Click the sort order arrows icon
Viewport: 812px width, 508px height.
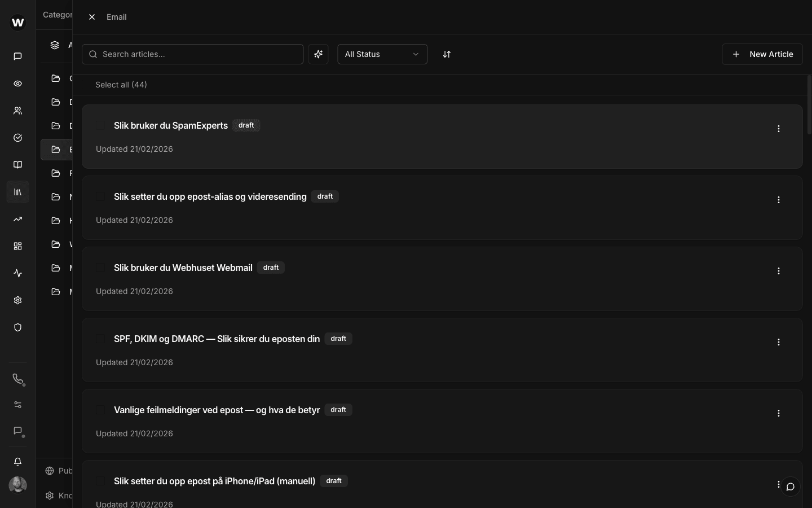coord(447,54)
